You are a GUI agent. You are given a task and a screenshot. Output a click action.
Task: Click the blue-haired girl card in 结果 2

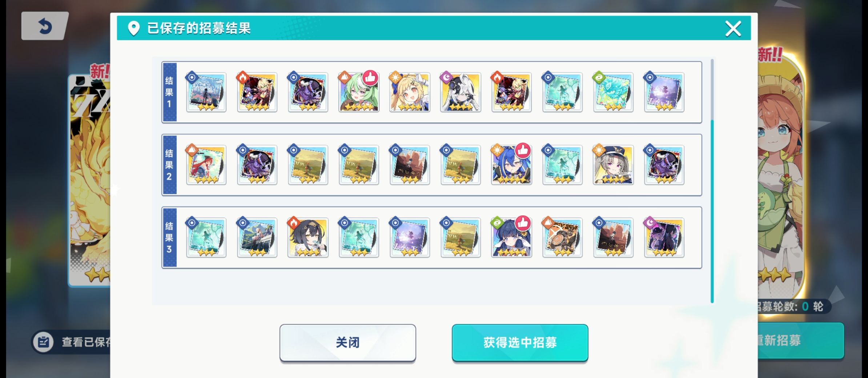511,165
